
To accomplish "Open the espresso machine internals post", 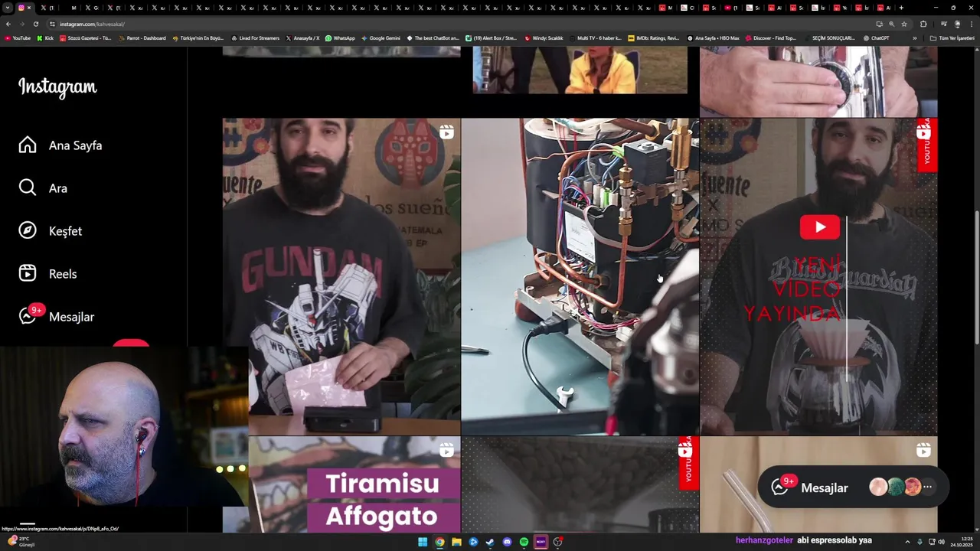I will pos(580,276).
